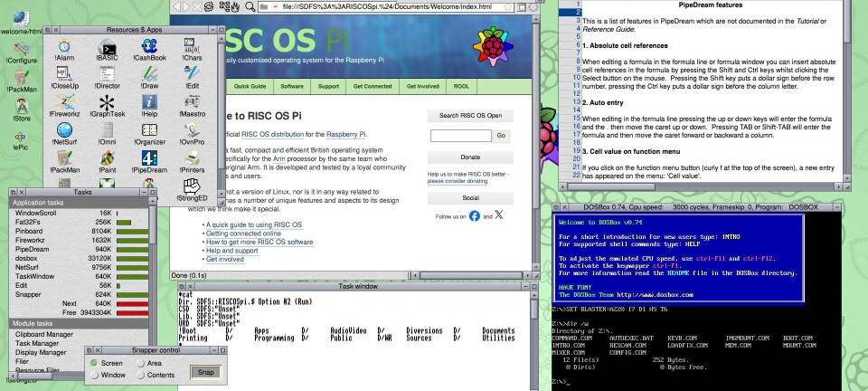Select Clipboard Manager in Module tasks

pyautogui.click(x=44, y=335)
